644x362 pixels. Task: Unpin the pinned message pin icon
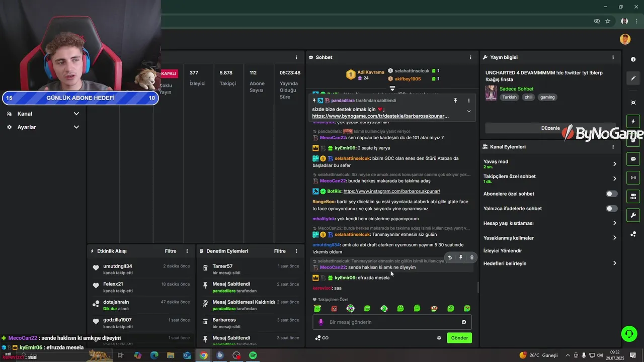point(455,101)
